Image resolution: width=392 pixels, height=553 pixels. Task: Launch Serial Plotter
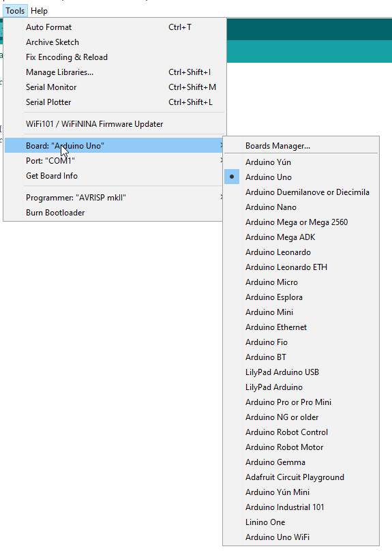pos(115,102)
